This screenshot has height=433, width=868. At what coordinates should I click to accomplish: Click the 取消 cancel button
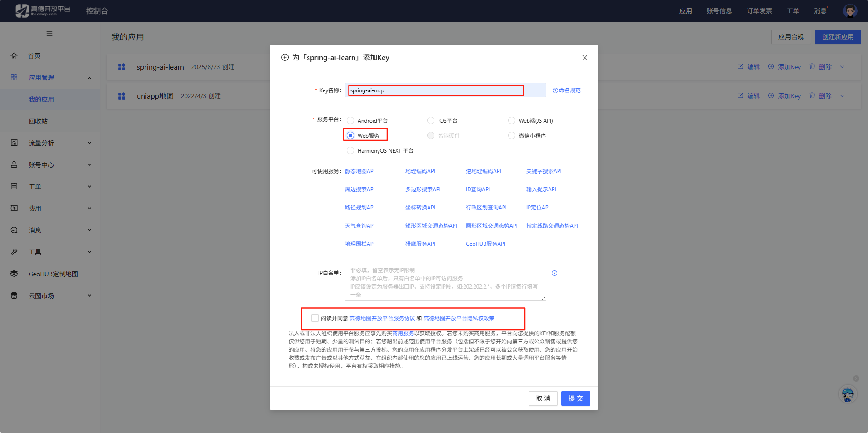coord(543,398)
